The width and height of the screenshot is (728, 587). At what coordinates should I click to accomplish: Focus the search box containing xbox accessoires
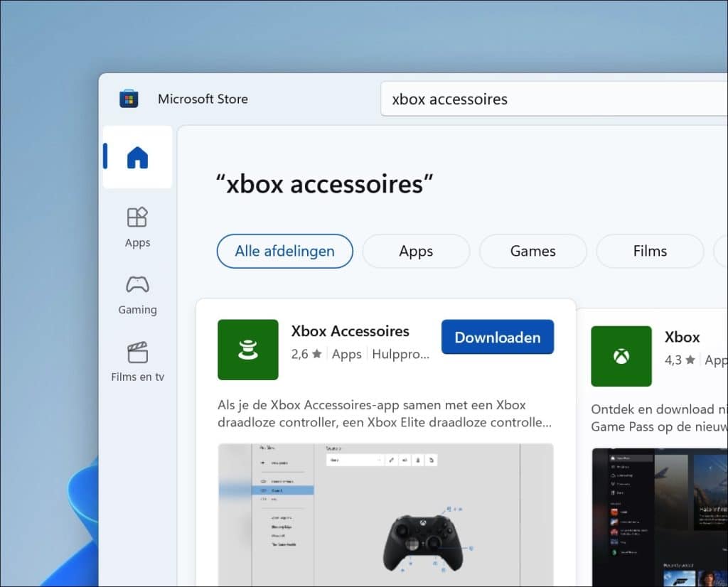554,99
